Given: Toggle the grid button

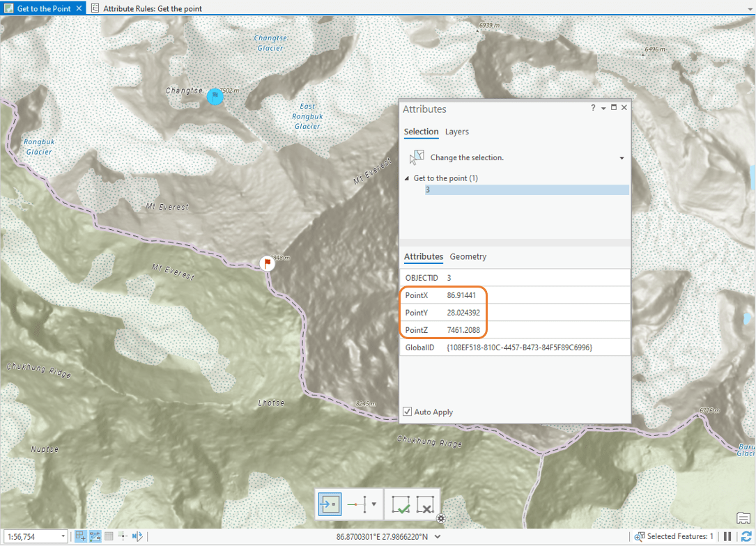Looking at the screenshot, I should [109, 536].
